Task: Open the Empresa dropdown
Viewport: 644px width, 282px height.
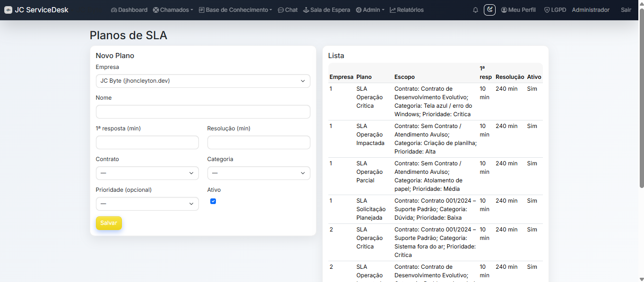Action: [x=203, y=81]
